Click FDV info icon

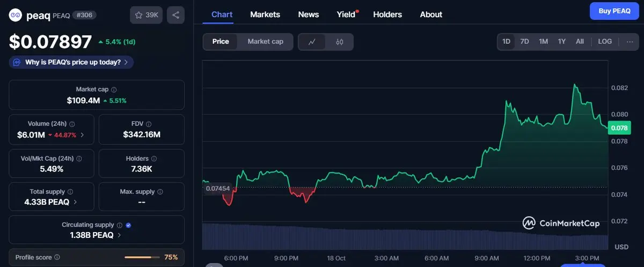pos(149,124)
